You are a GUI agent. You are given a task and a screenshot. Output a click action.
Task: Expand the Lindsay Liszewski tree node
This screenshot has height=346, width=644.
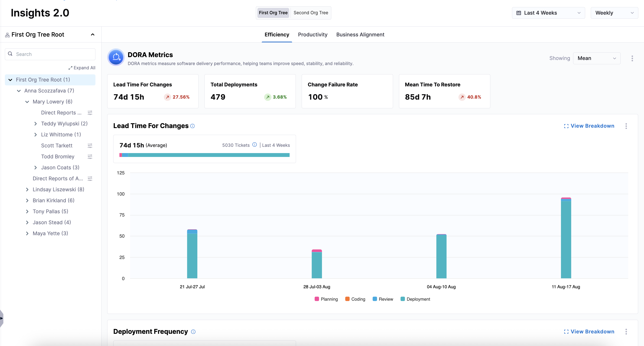[27, 189]
